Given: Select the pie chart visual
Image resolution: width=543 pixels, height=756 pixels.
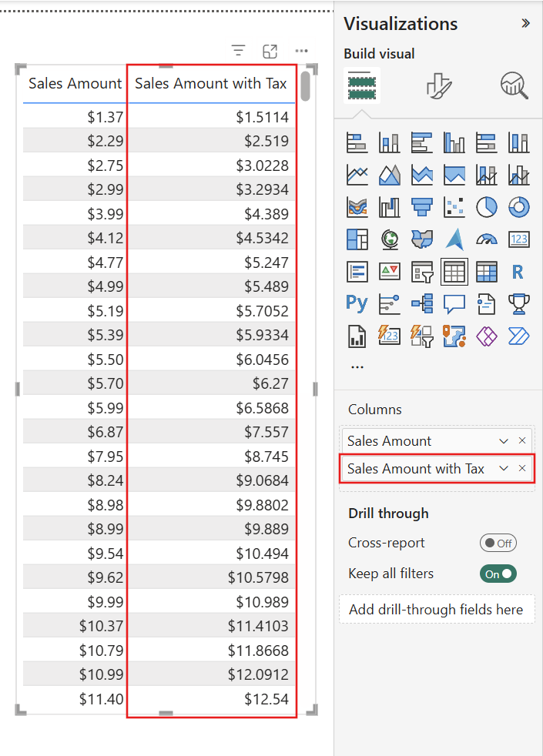Looking at the screenshot, I should click(x=487, y=206).
